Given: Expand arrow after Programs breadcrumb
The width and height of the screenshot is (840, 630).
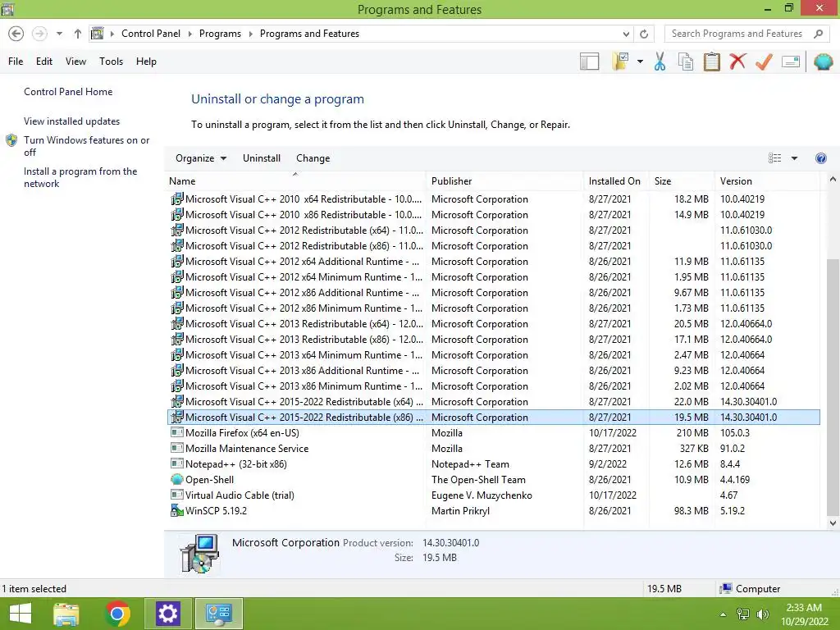Looking at the screenshot, I should tap(251, 34).
